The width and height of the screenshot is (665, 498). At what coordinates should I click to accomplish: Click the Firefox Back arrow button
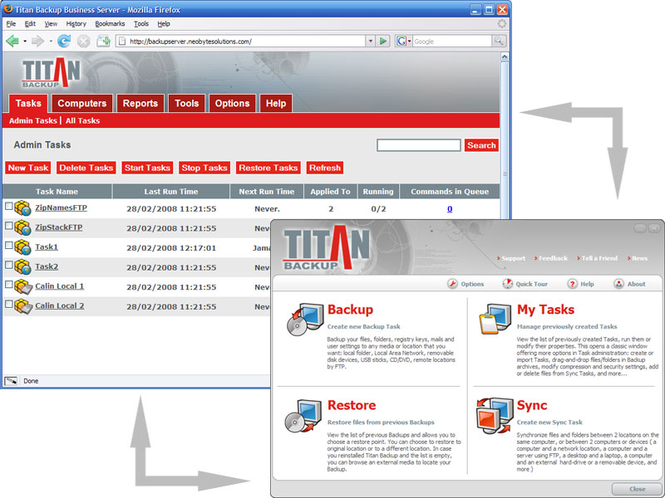(x=12, y=41)
